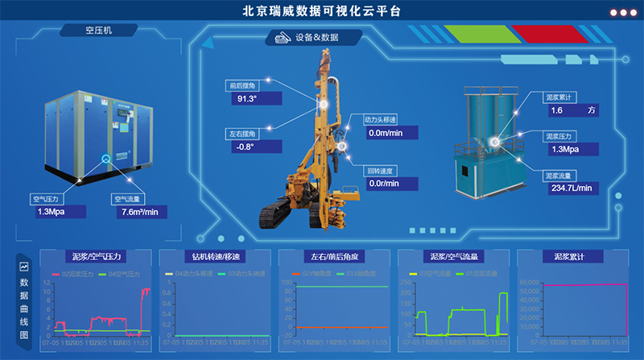Image resolution: width=644 pixels, height=360 pixels.
Task: Click the 1.6 方 mud total value
Action: coord(573,110)
